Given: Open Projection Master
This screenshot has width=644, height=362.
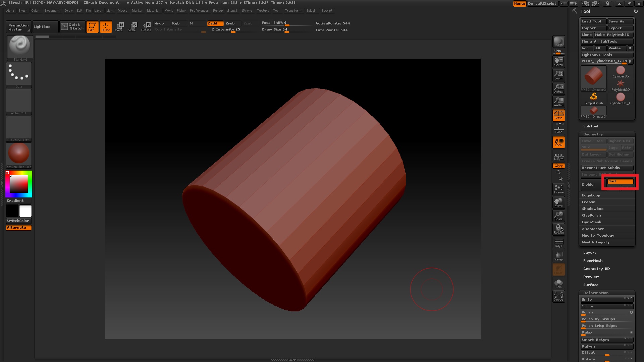Looking at the screenshot, I should 18,27.
